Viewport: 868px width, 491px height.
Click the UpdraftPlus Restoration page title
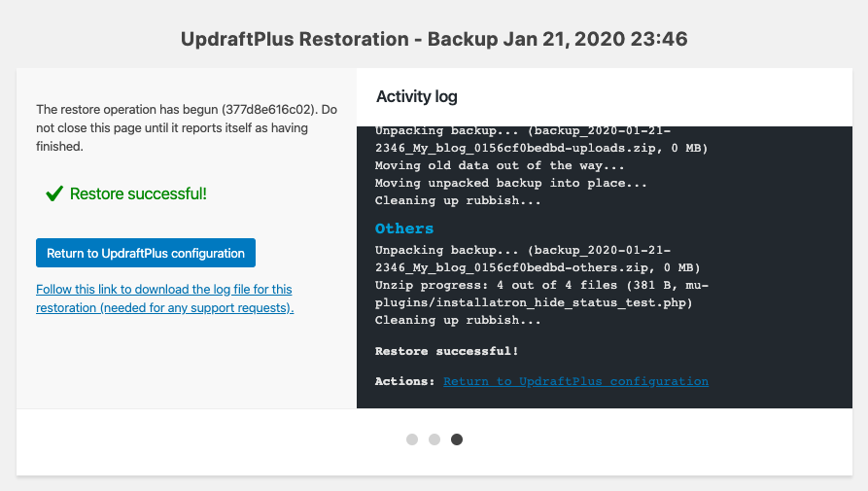434,39
